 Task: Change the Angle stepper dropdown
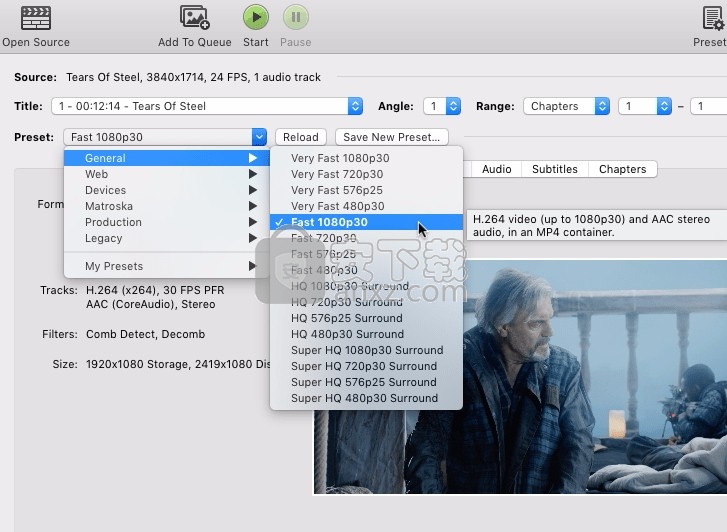point(442,106)
